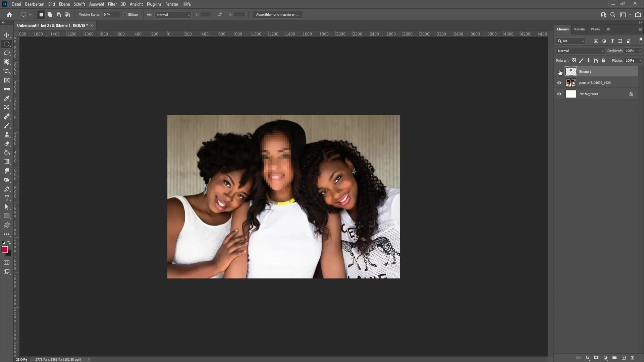The height and width of the screenshot is (362, 644).
Task: Select the Crop tool
Action: (x=7, y=71)
